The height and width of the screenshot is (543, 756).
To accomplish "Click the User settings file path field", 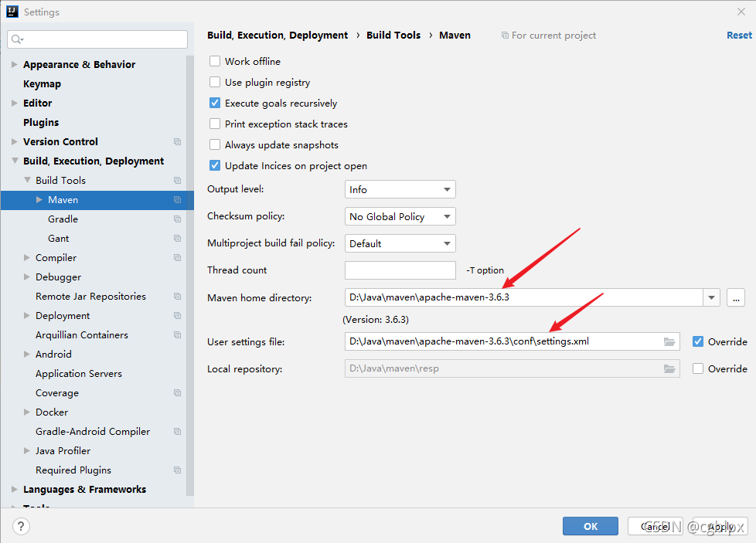I will (x=512, y=341).
